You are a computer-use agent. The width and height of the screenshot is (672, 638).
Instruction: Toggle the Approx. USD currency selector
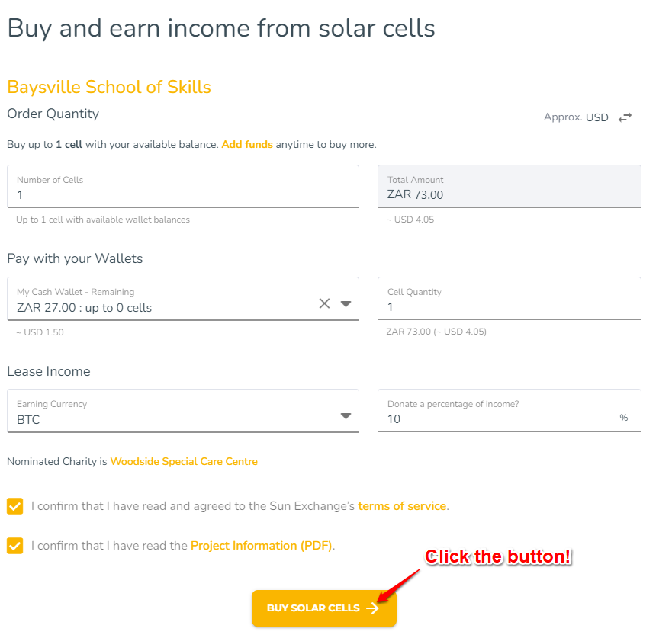pos(588,117)
